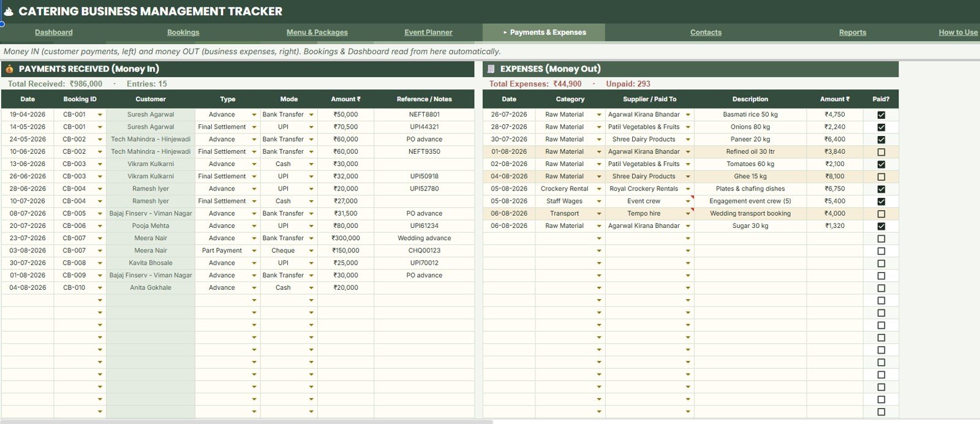Screen dimensions: 980x424
Task: Open the How to Use link
Action: 958,32
